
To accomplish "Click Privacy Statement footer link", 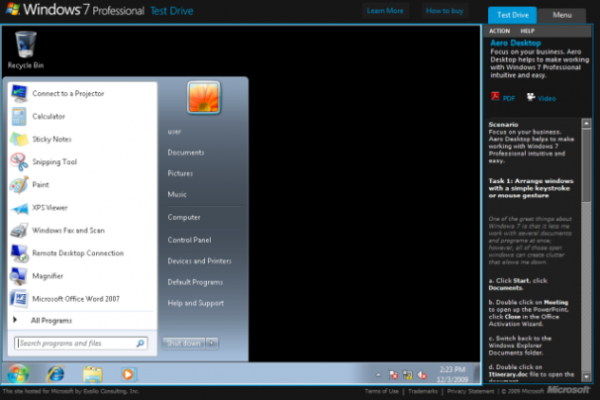I will [x=470, y=391].
